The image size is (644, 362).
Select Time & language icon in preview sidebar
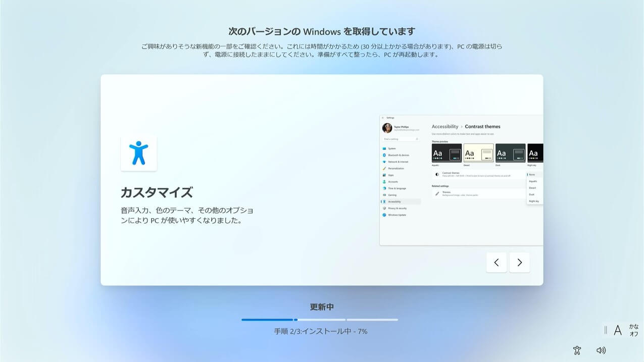[x=384, y=188]
